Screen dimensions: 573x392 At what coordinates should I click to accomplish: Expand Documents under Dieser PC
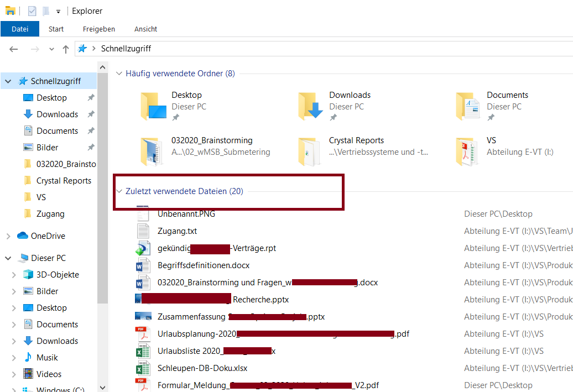click(x=14, y=325)
